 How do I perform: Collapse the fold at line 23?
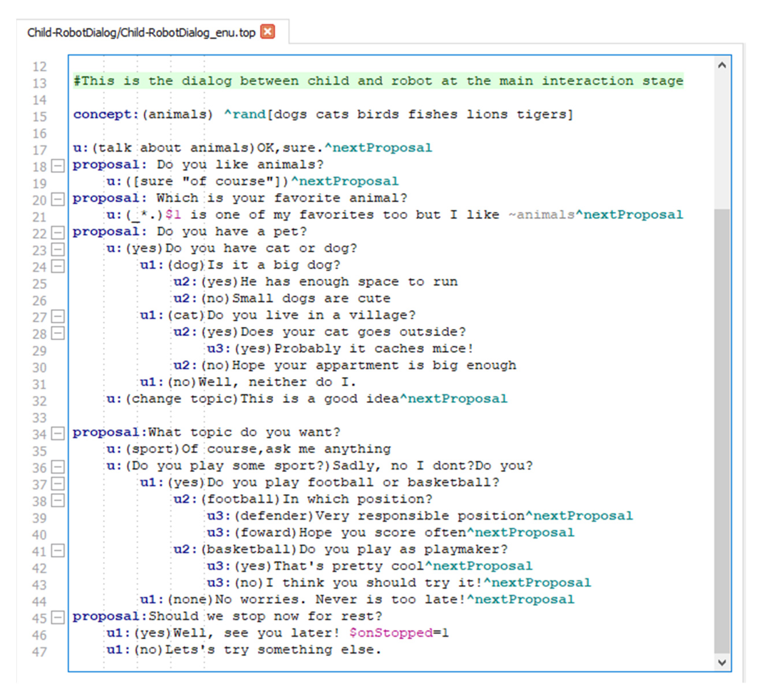(58, 249)
